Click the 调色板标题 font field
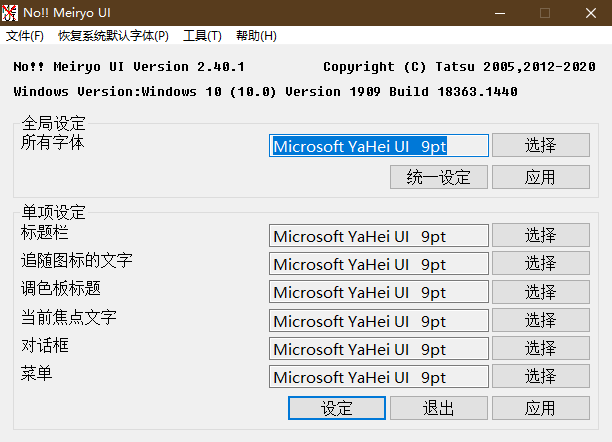612x442 pixels. point(379,292)
